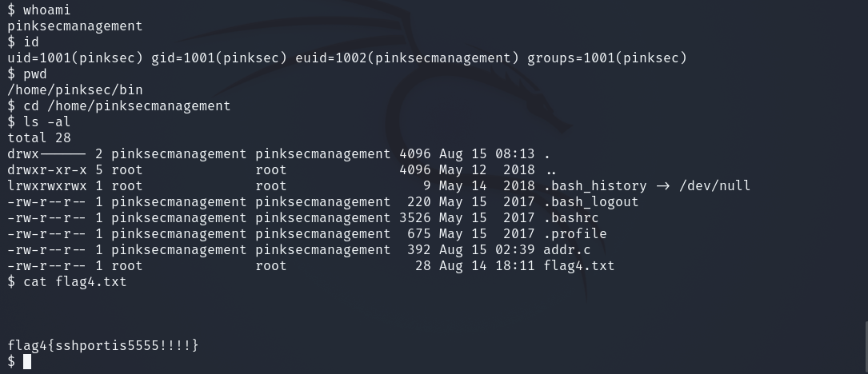Viewport: 868px width, 374px height.
Task: Click the .bashrc entry in the listing
Action: 570,217
